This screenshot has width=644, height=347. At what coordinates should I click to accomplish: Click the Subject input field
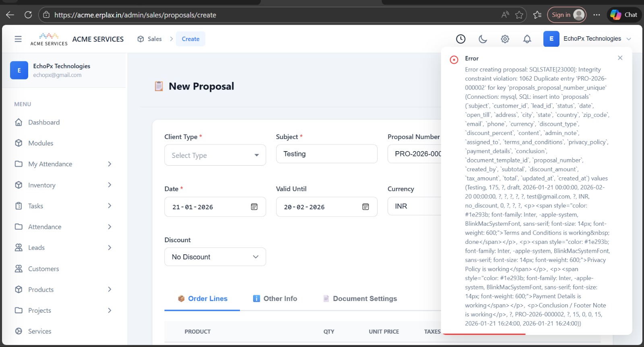point(326,154)
